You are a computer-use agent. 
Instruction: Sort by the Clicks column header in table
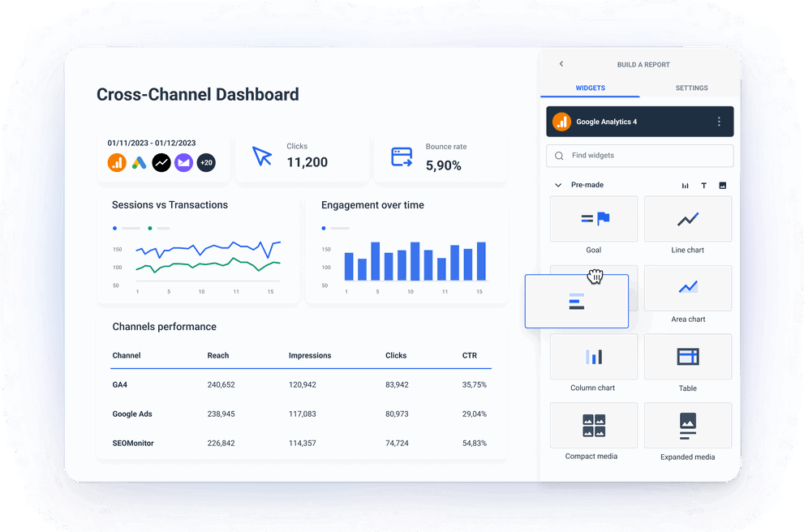tap(396, 355)
